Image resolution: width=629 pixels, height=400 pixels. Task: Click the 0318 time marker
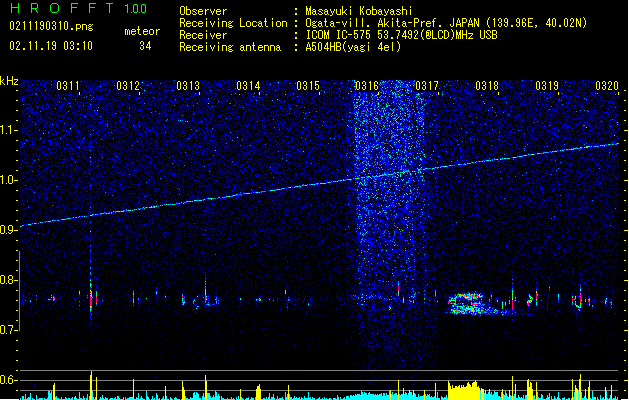tap(487, 86)
